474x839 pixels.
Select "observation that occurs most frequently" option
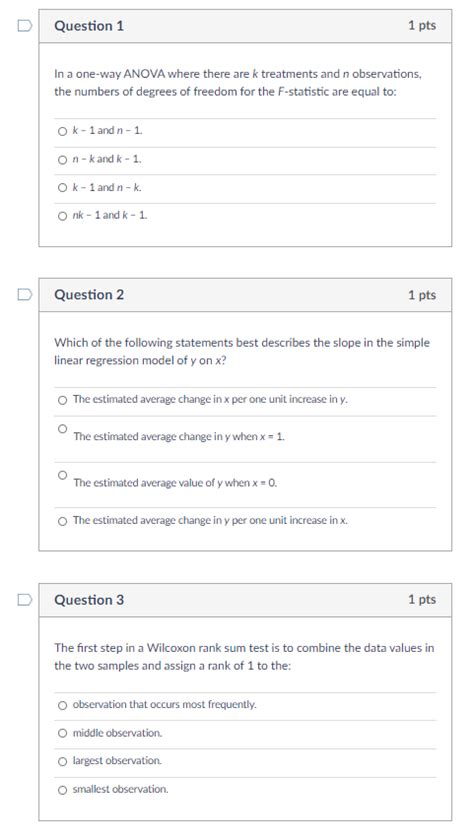pyautogui.click(x=63, y=705)
